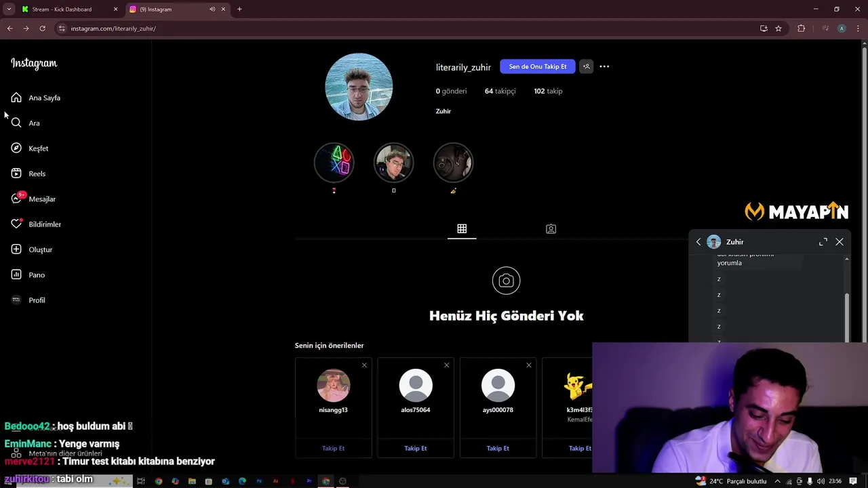This screenshot has height=488, width=868.
Task: Open Reels from sidebar
Action: (28, 174)
